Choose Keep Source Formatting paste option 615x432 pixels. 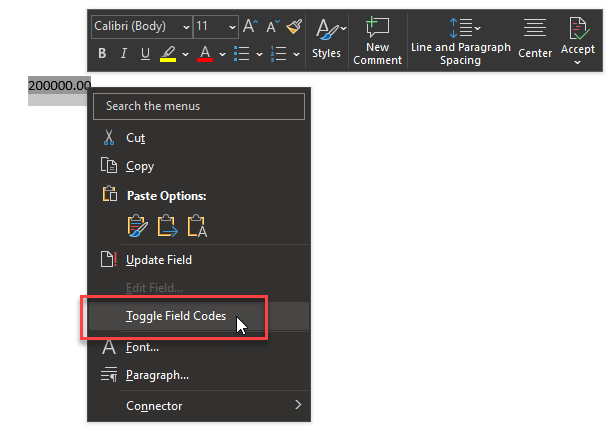[138, 226]
